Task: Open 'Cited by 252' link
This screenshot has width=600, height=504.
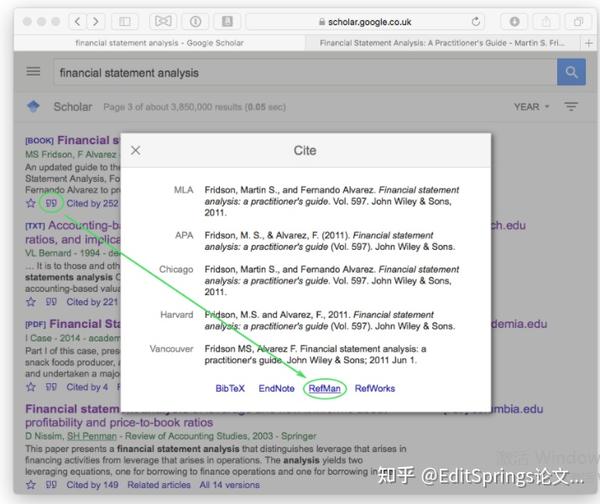Action: point(92,203)
